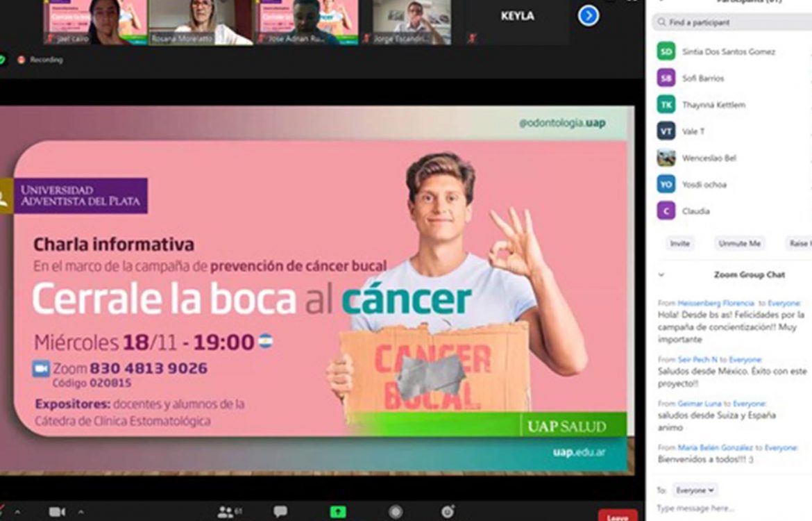The image size is (812, 521).
Task: Click the blue next-page arrow beside video thumbnails
Action: coord(589,15)
